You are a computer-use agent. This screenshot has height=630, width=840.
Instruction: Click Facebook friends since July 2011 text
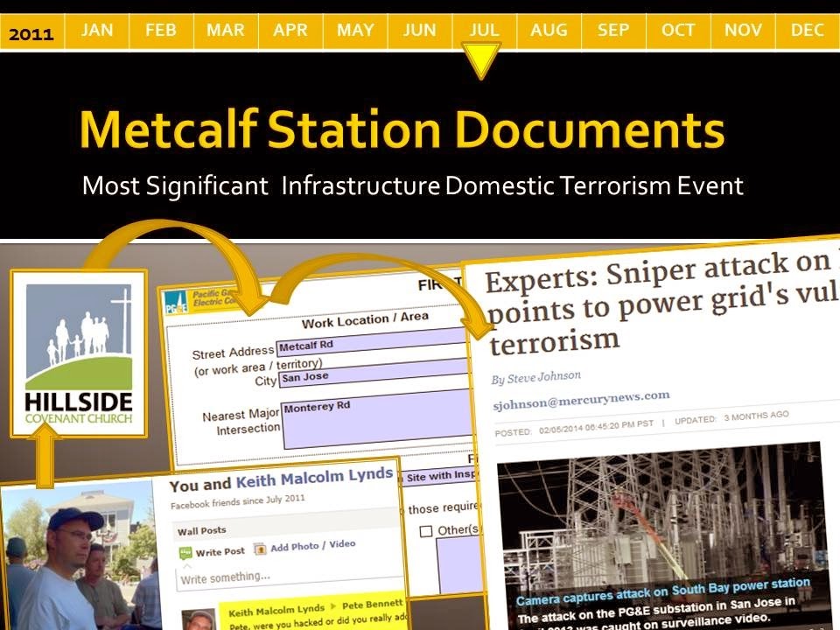[237, 501]
